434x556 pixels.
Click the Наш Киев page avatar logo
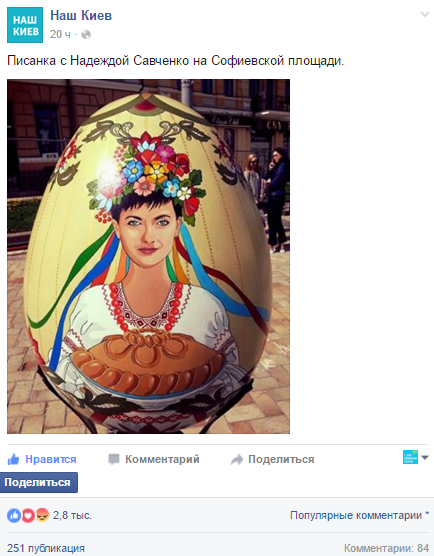[25, 25]
